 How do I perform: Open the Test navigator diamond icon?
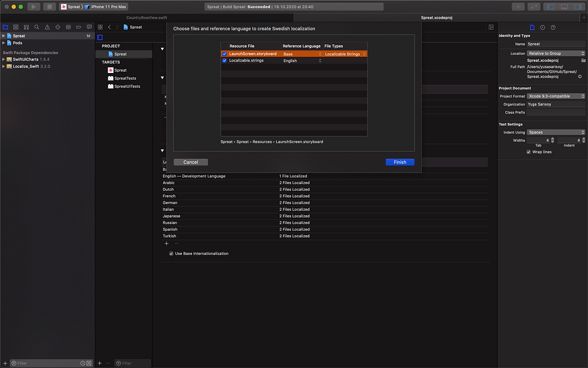click(58, 27)
